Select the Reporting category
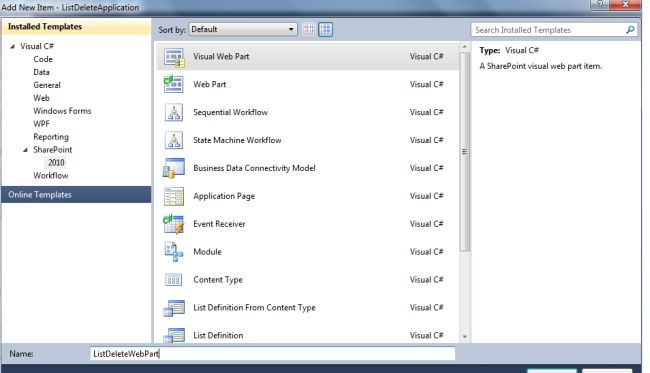This screenshot has height=373, width=650. [51, 137]
